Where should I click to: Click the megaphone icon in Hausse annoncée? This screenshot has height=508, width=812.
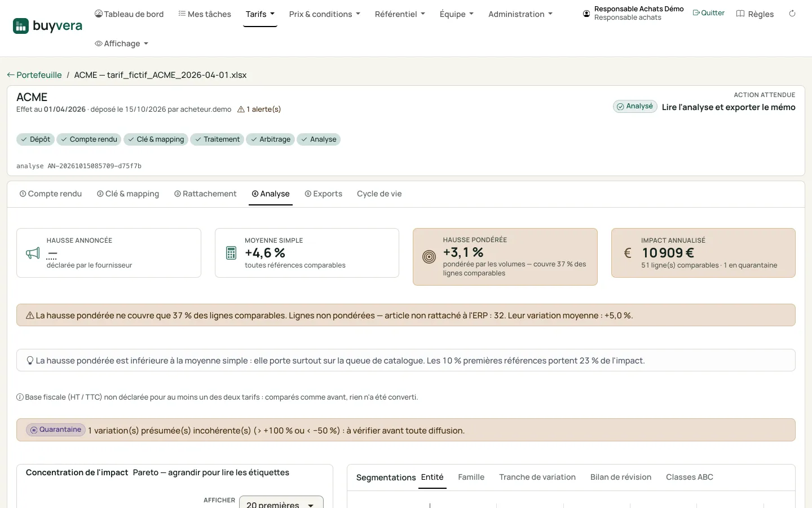coord(33,253)
